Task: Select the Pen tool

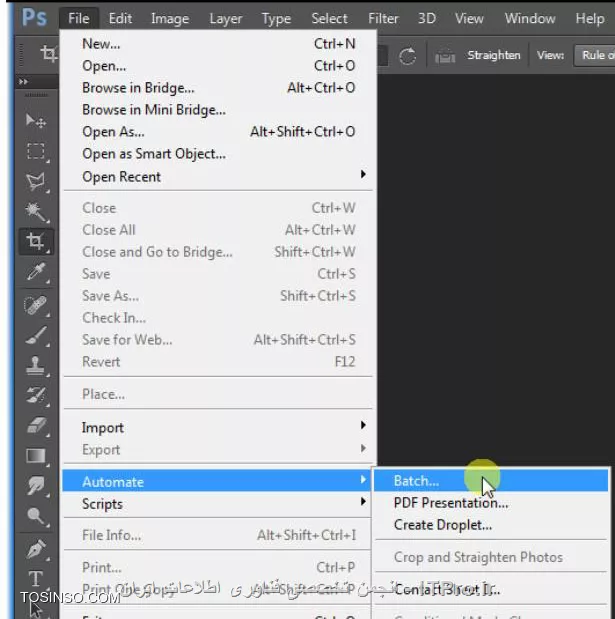Action: (36, 549)
